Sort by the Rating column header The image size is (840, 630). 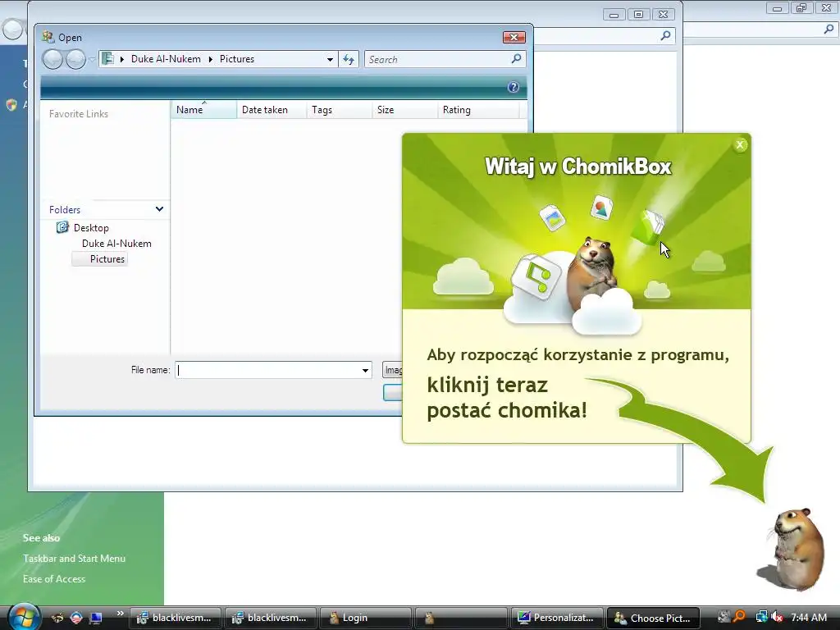478,110
